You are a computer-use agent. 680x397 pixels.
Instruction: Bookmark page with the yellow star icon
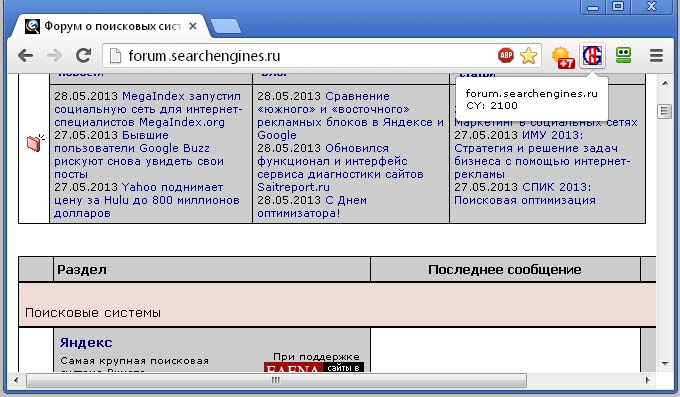click(x=528, y=56)
